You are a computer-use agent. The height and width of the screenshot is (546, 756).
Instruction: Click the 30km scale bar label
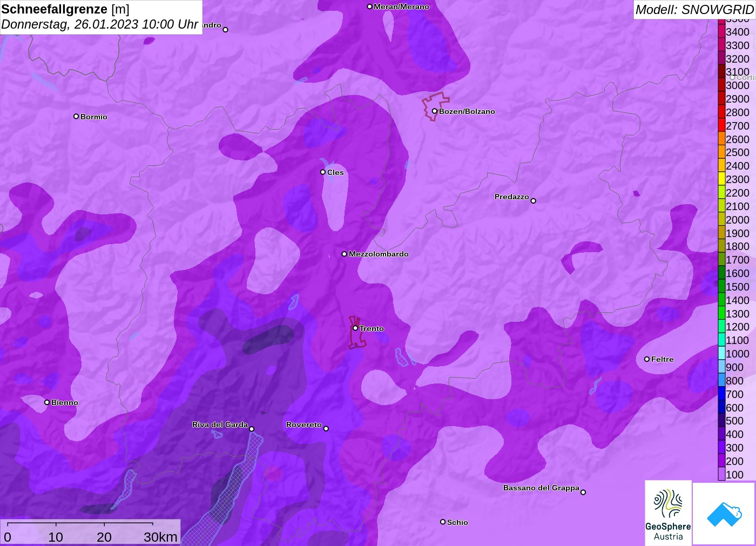(160, 537)
